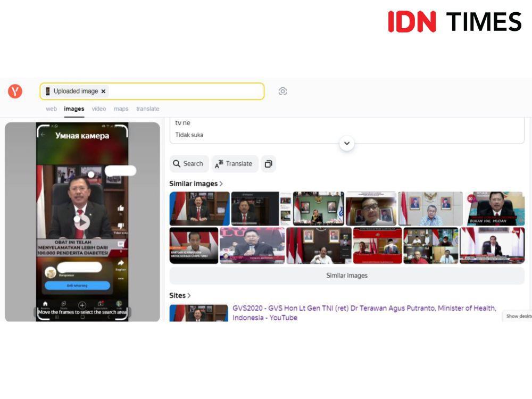Select the recognized text 'tv ne'
Image resolution: width=532 pixels, height=399 pixels.
[182, 123]
